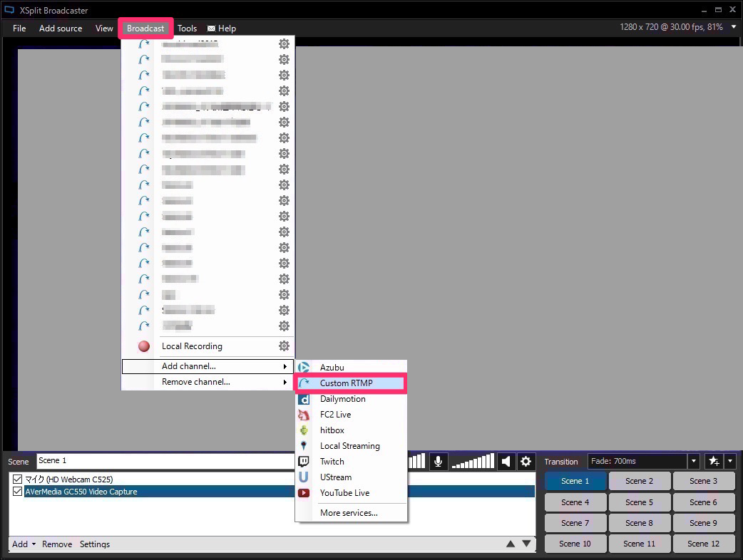The height and width of the screenshot is (560, 743).
Task: Click Remove source button
Action: (x=57, y=544)
